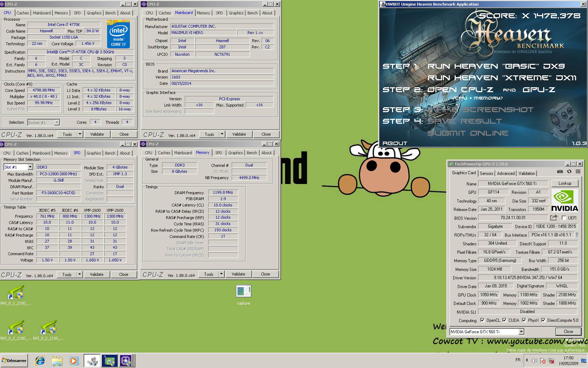This screenshot has height=368, width=588.
Task: Expand Tools arrow in the CPU tab window
Action: point(80,134)
